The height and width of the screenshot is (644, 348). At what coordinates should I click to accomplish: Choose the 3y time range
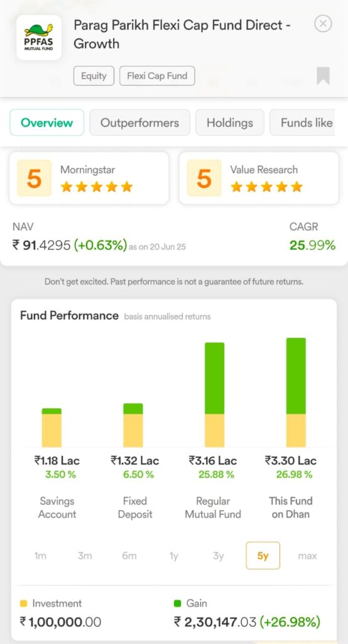219,556
